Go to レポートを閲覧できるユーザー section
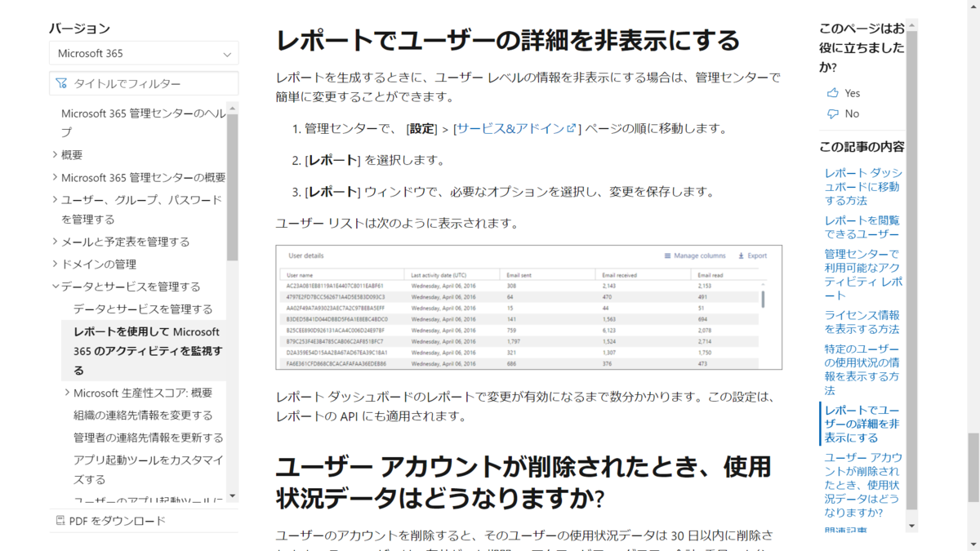Viewport: 980px width, 551px height. point(862,227)
